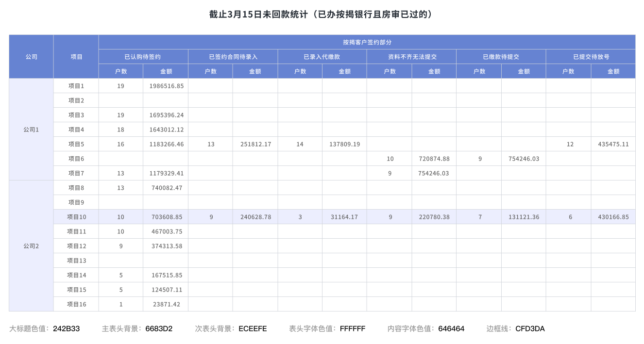Click the 主表头背景 value 6683D2
Screen dimensions: 644x344
(x=159, y=328)
